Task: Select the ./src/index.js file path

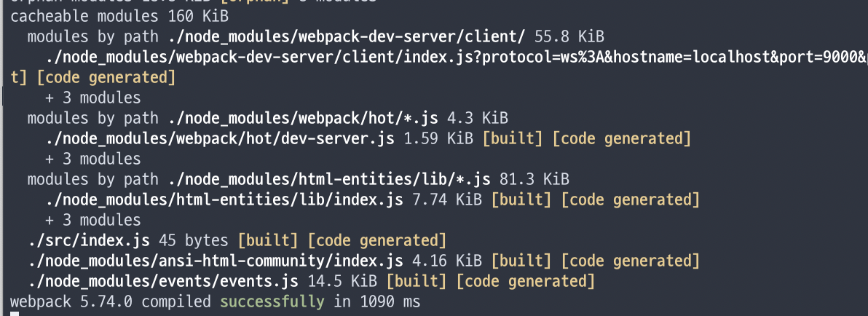Action: [89, 241]
